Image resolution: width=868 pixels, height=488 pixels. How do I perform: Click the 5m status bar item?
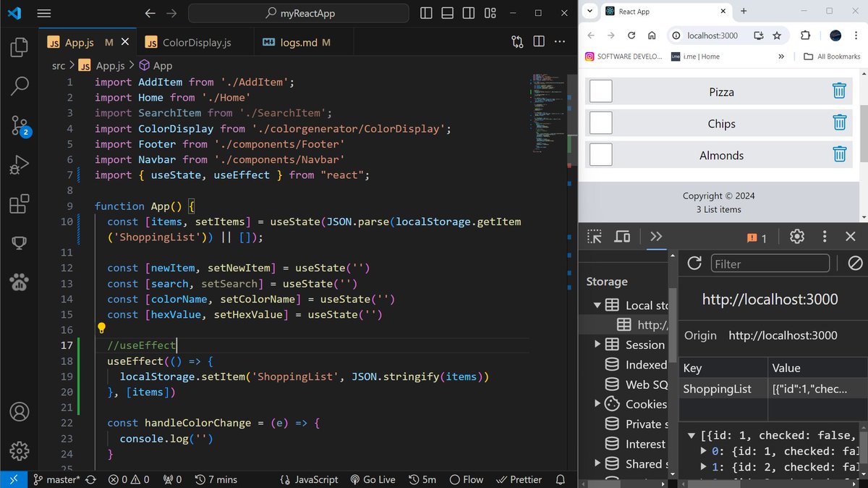pos(422,479)
